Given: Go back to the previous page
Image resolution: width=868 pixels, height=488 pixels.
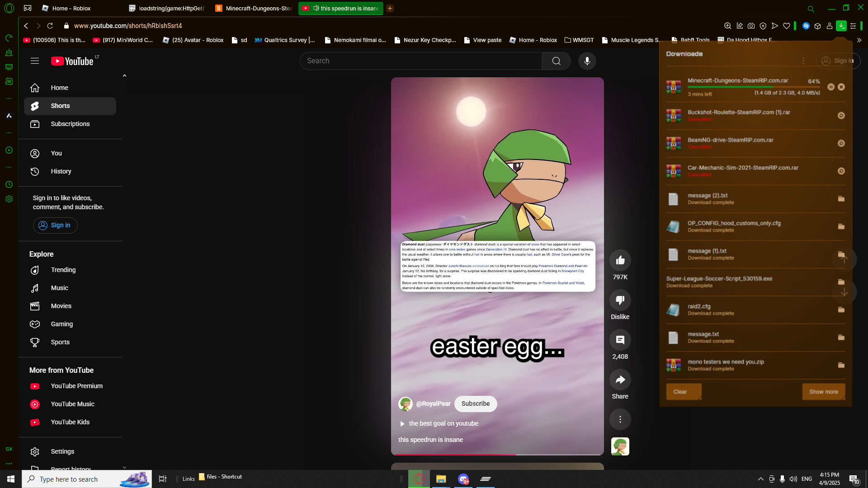Looking at the screenshot, I should [x=26, y=26].
